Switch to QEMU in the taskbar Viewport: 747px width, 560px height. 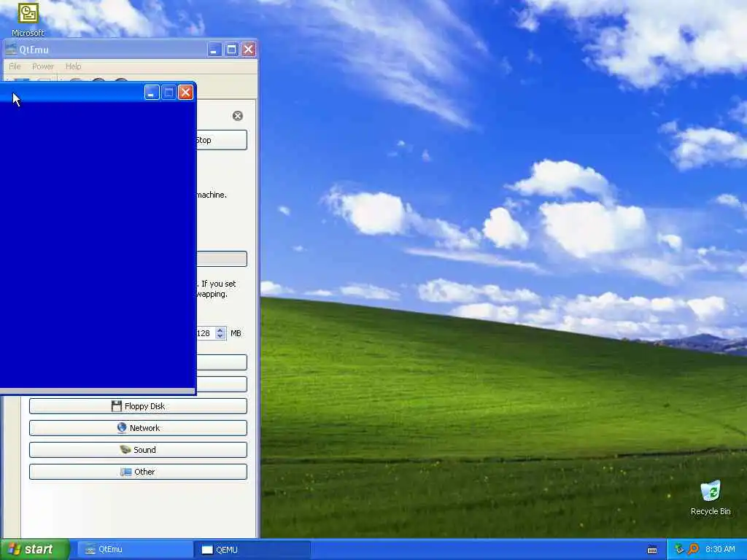(252, 550)
